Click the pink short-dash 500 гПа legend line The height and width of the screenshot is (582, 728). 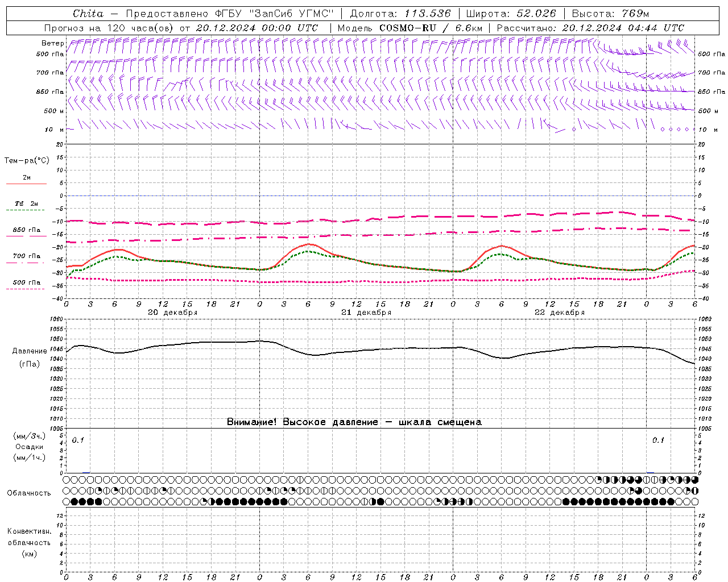[x=26, y=289]
